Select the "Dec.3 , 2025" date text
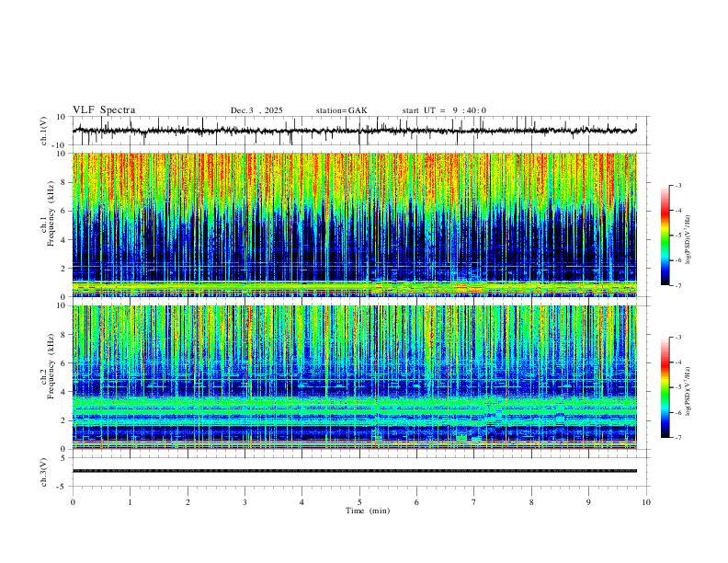Viewport: 728px width, 563px height. pyautogui.click(x=256, y=110)
